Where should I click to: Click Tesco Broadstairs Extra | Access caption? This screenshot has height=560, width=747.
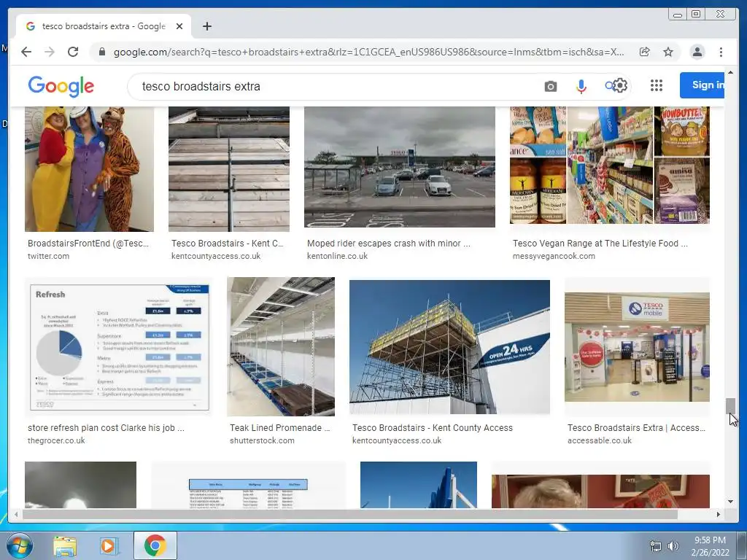click(x=636, y=427)
